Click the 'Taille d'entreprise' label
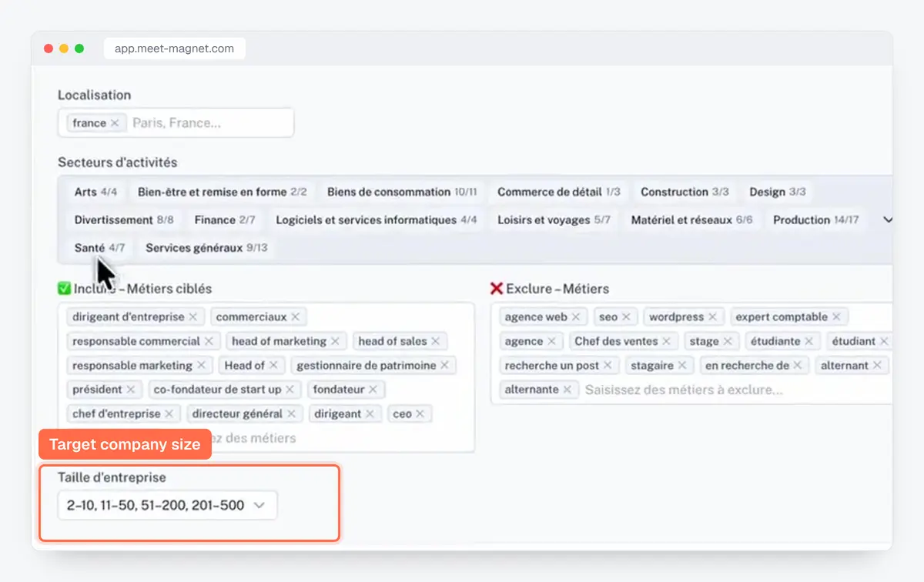 [x=112, y=477]
